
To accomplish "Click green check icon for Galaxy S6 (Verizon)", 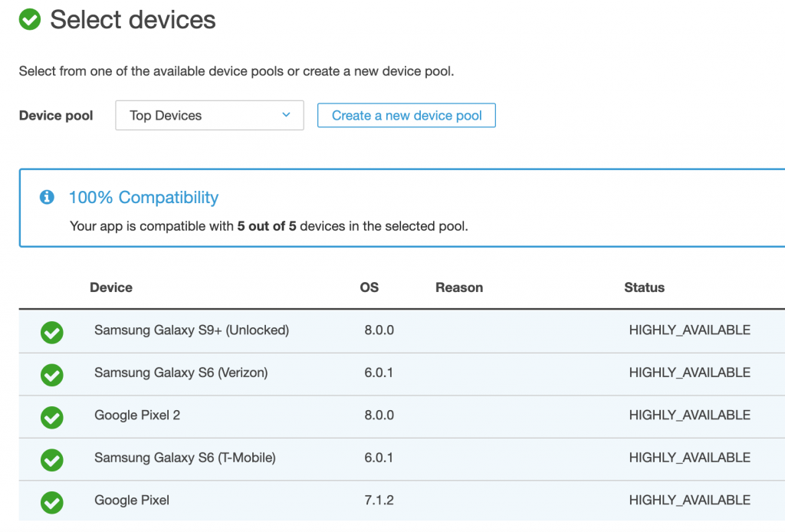I will click(51, 375).
